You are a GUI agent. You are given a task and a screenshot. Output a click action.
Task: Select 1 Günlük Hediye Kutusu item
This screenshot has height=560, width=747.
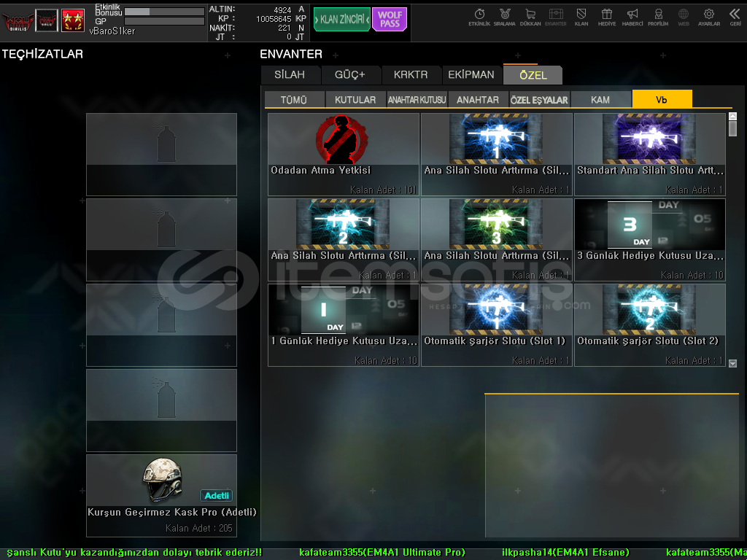[x=344, y=324]
